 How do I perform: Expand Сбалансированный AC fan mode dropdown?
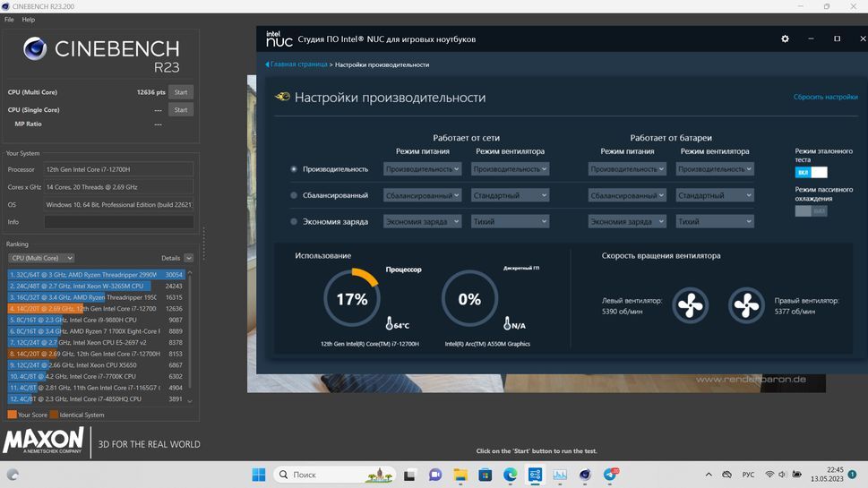tap(510, 195)
